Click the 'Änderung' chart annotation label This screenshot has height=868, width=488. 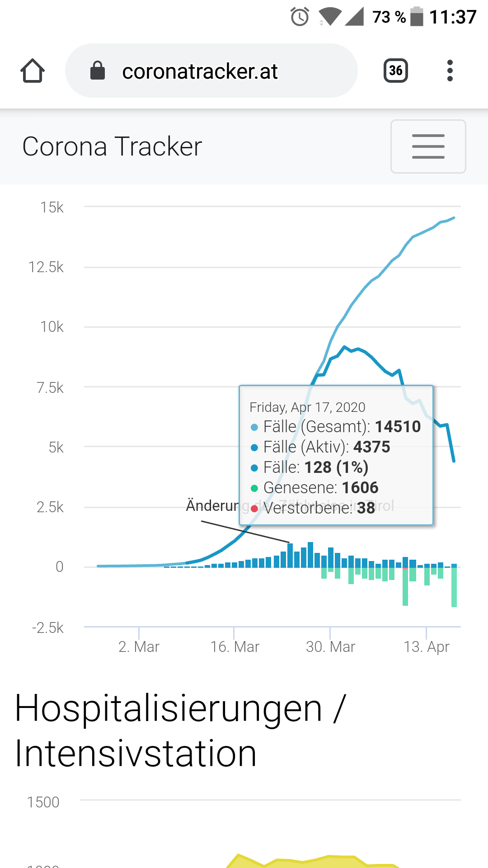(212, 505)
